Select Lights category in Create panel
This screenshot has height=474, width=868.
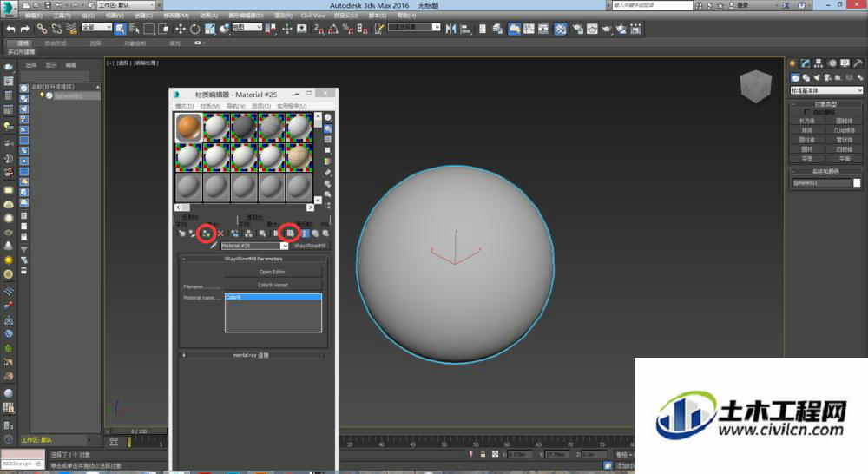817,77
